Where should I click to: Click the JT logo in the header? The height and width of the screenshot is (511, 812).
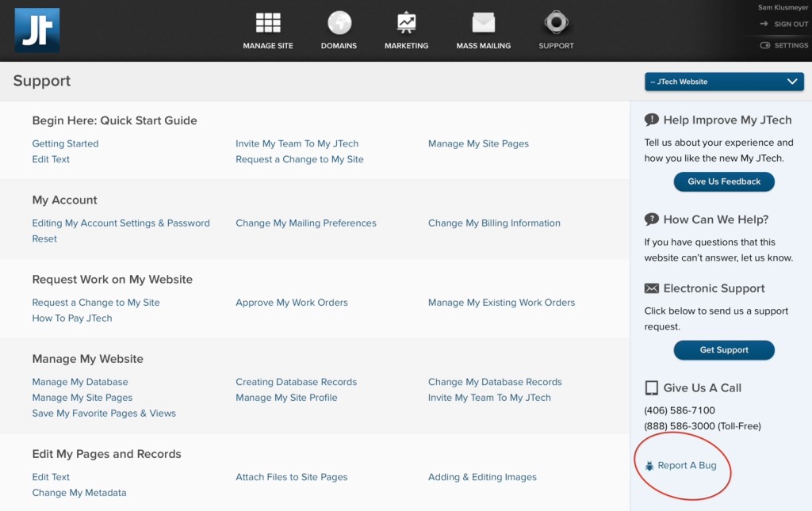click(x=36, y=30)
